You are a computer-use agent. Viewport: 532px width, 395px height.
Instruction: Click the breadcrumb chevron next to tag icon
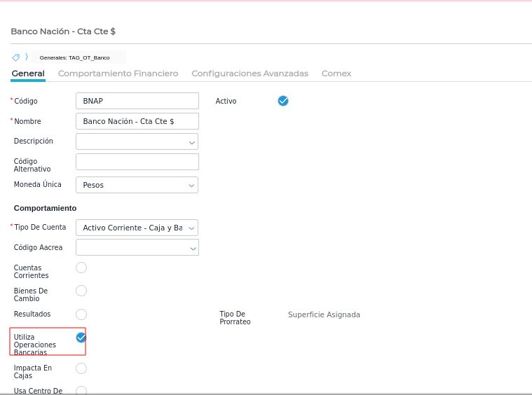(27, 57)
